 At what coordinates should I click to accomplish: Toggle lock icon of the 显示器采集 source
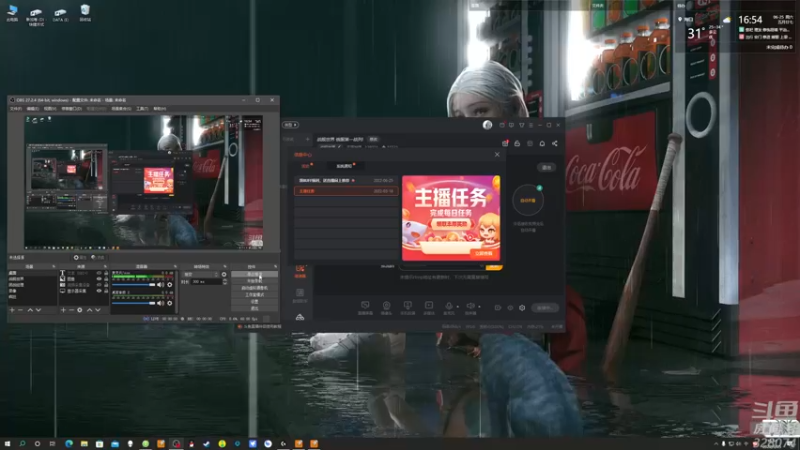tap(106, 291)
